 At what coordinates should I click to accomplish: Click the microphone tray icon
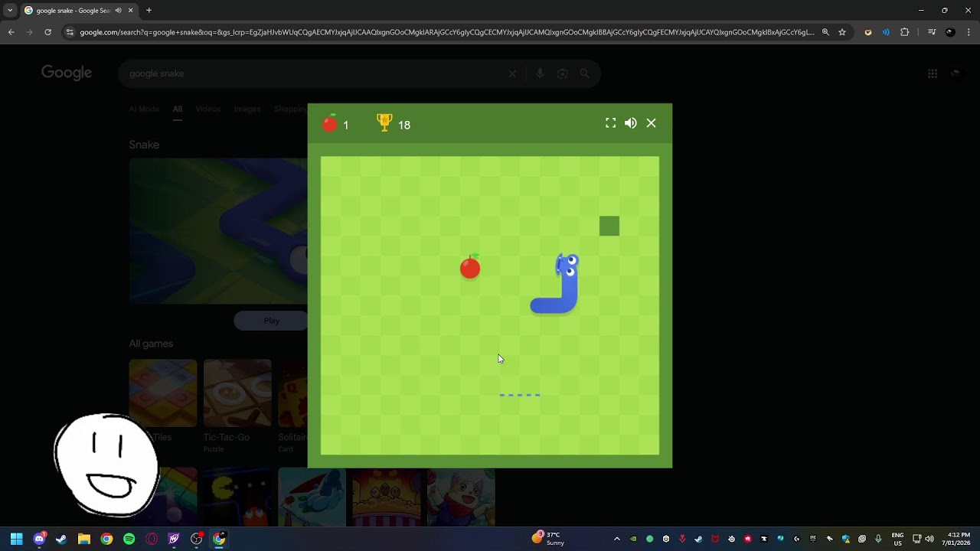878,539
